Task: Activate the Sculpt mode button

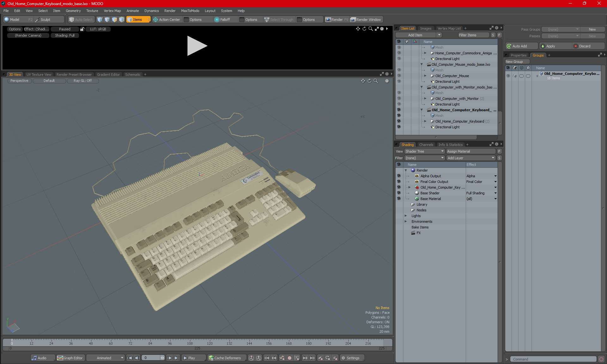Action: pyautogui.click(x=45, y=20)
